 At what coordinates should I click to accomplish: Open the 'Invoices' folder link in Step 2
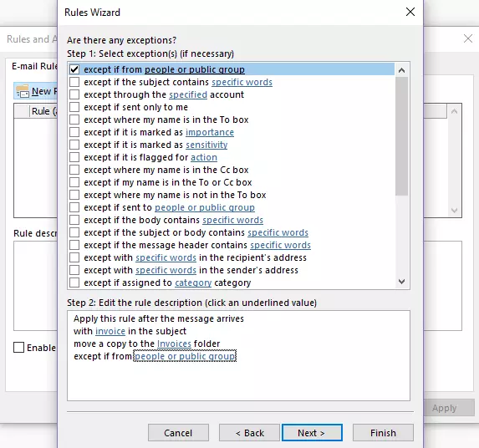pos(174,344)
